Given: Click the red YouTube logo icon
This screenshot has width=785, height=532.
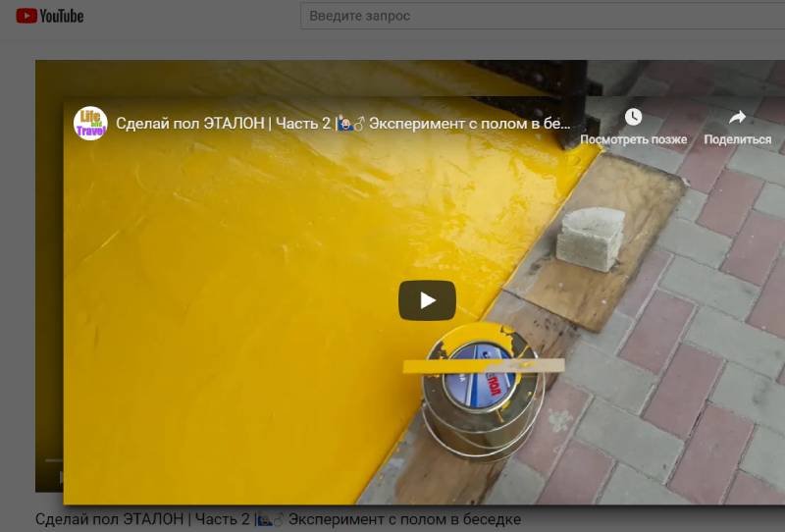Looking at the screenshot, I should tap(26, 16).
